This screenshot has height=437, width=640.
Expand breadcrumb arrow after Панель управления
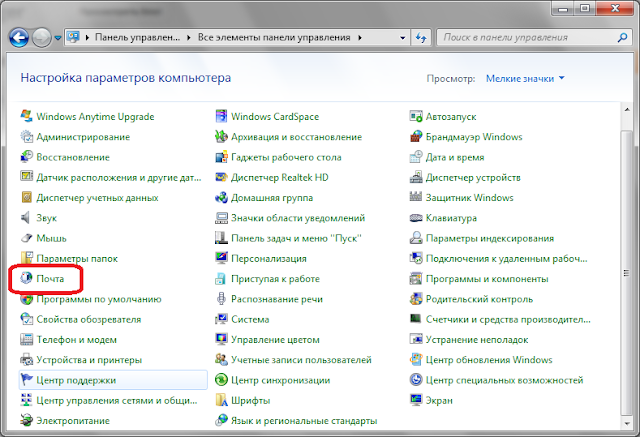[x=189, y=38]
